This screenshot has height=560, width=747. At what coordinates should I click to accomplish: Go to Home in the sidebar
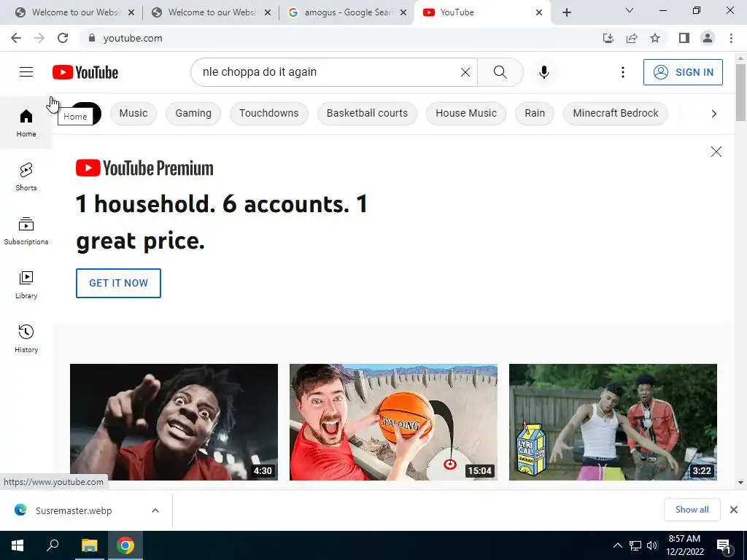pos(26,122)
